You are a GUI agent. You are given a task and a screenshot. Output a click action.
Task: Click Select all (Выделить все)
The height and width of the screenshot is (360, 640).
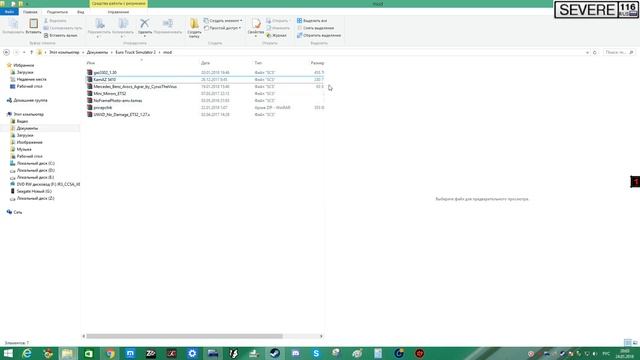[x=312, y=20]
